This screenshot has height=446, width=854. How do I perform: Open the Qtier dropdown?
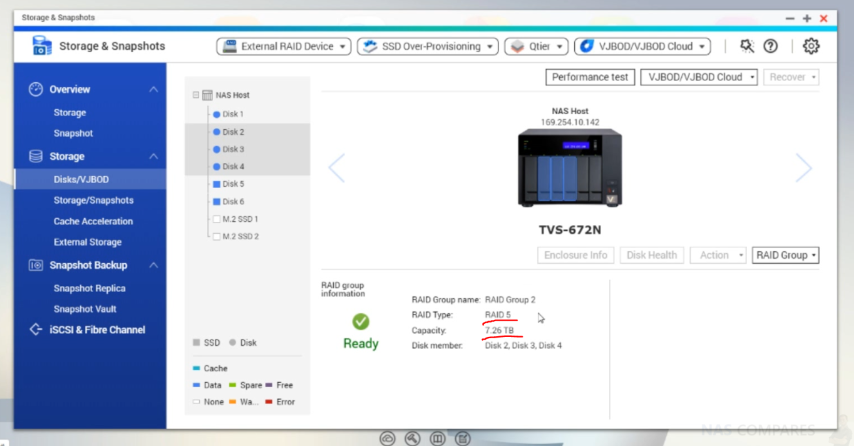(x=536, y=46)
